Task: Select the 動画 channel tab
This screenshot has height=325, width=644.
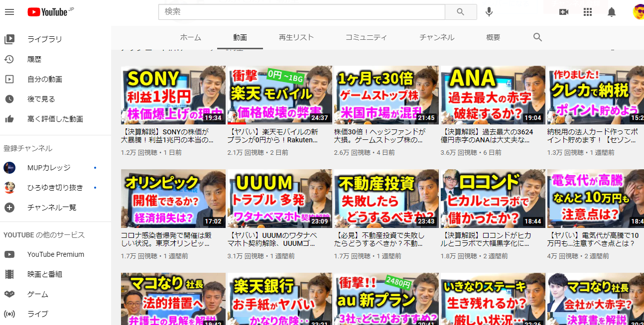Action: (240, 37)
